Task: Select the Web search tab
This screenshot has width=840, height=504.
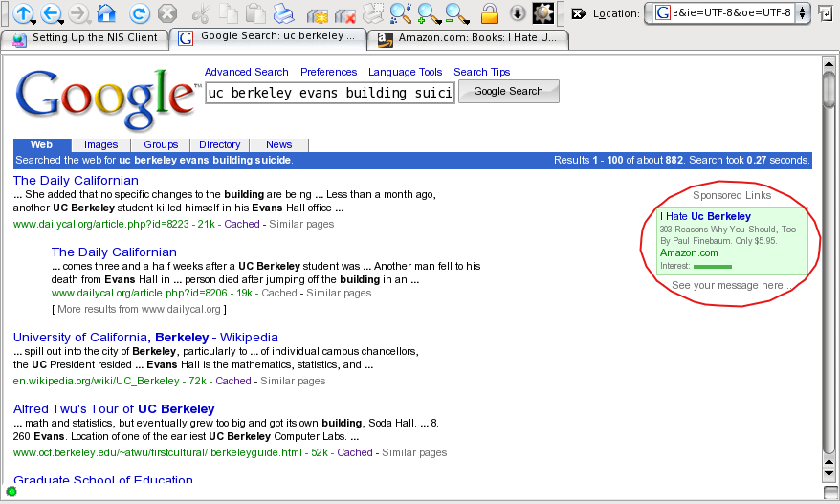Action: tap(42, 144)
